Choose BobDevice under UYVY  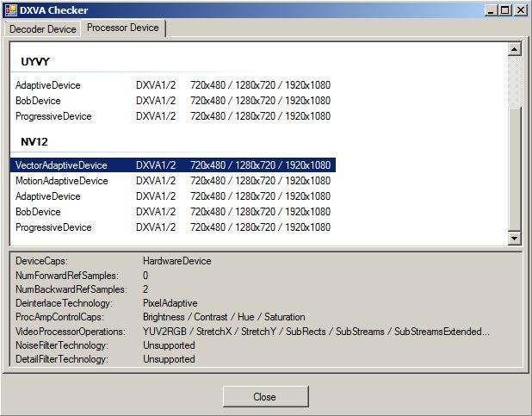(38, 101)
